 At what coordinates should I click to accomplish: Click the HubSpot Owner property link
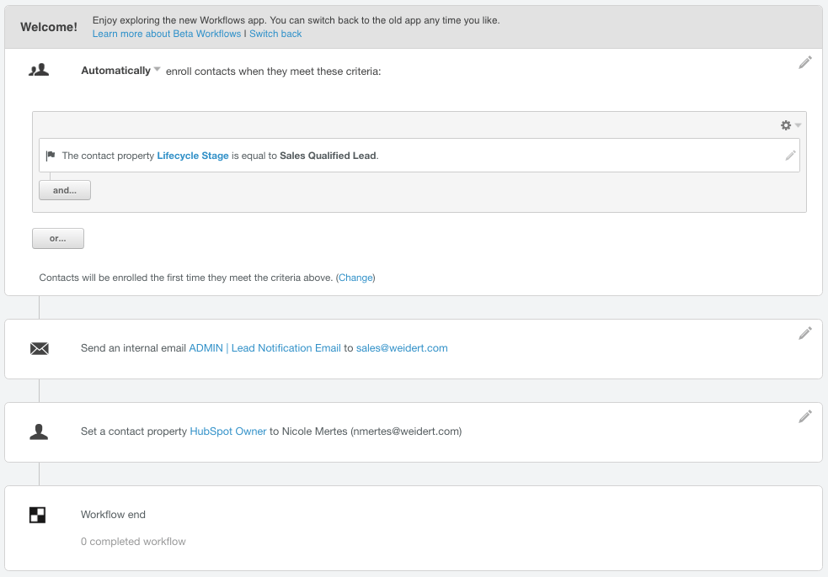pyautogui.click(x=228, y=431)
